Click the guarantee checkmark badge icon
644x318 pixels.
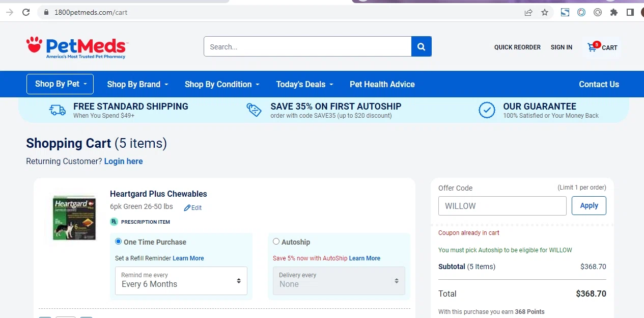click(x=487, y=110)
